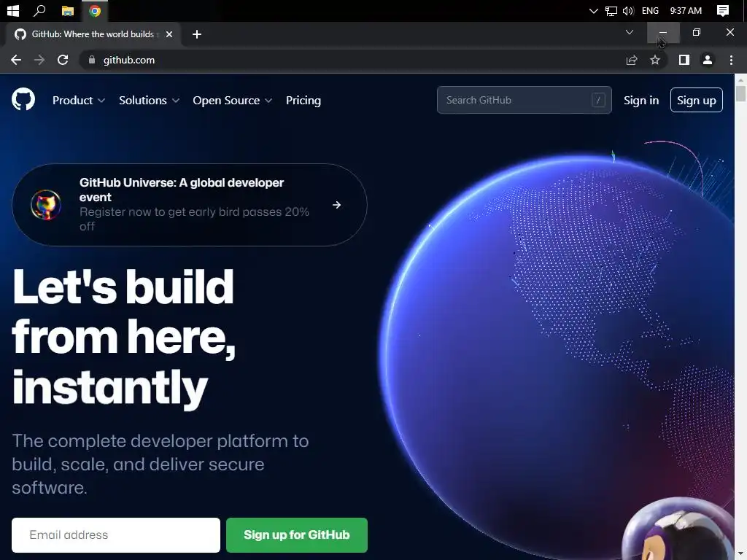This screenshot has height=560, width=747.
Task: Open the notification center icon
Action: click(x=723, y=10)
